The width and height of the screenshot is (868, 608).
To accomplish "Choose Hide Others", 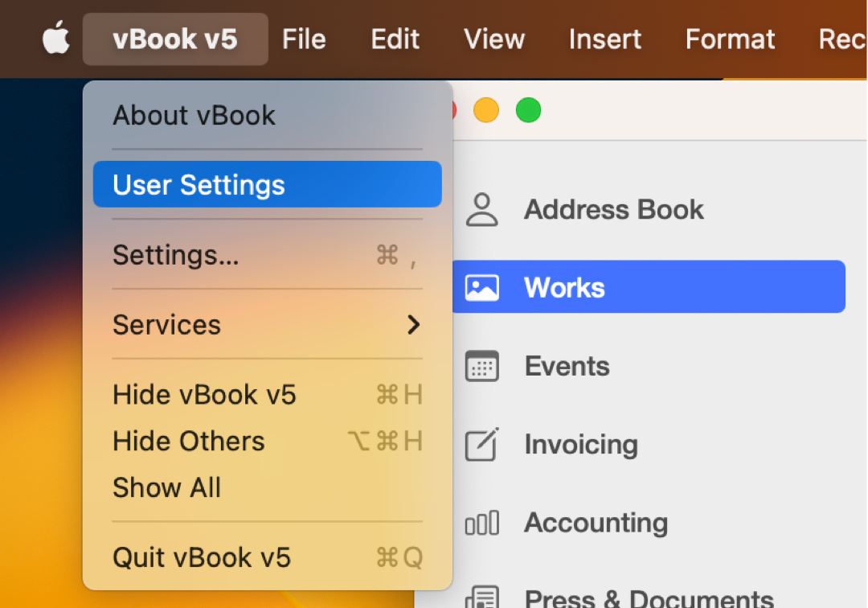I will pyautogui.click(x=188, y=441).
